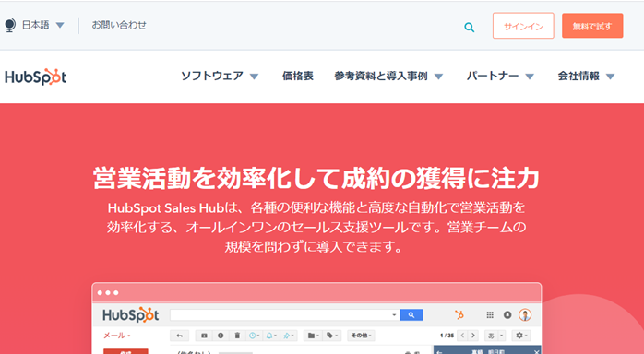Click the orange HubSpot sprocket icon in the mail header
Screen dimensions: 644x354
pyautogui.click(x=459, y=314)
